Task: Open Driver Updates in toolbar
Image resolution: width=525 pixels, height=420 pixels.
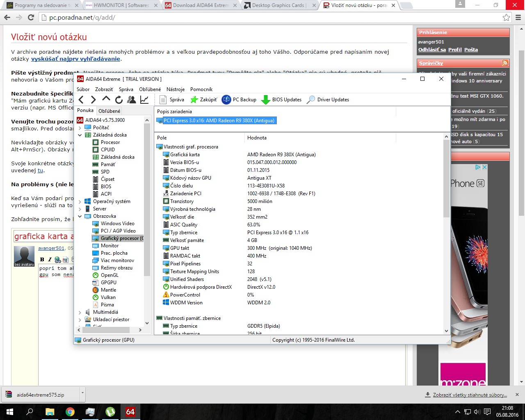Action: pos(328,100)
